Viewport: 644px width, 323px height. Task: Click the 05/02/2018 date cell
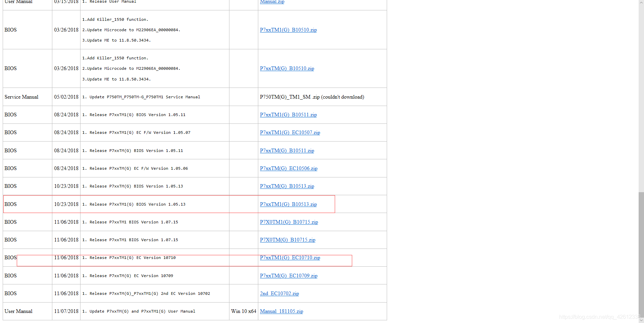coord(66,97)
